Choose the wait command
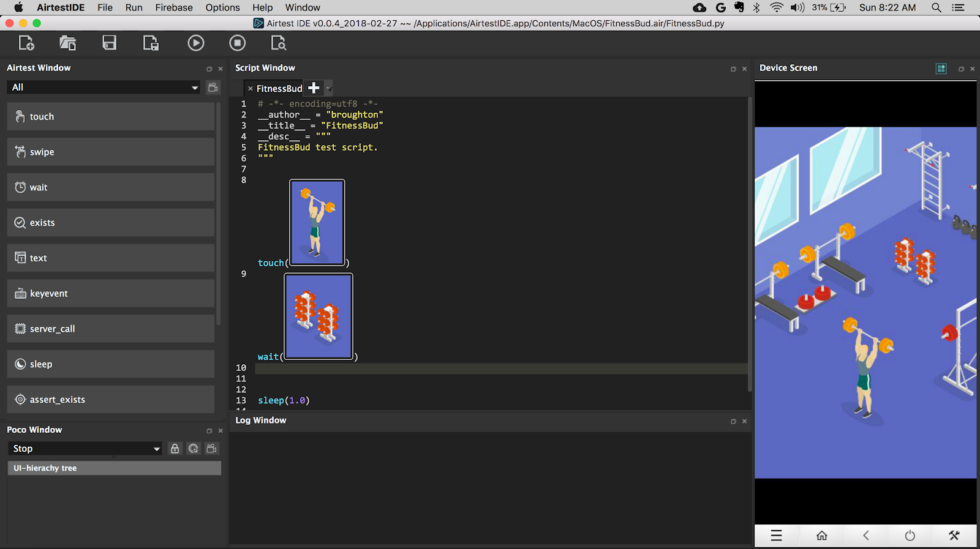This screenshot has width=980, height=549. pyautogui.click(x=111, y=187)
